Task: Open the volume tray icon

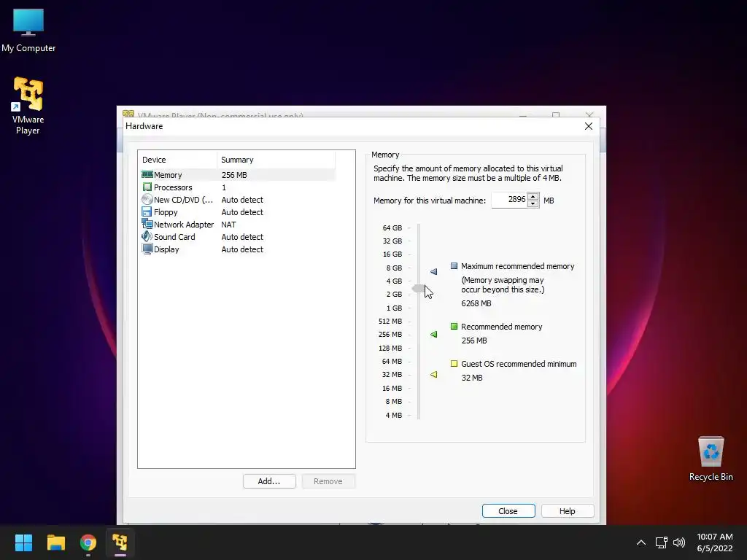Action: point(679,542)
